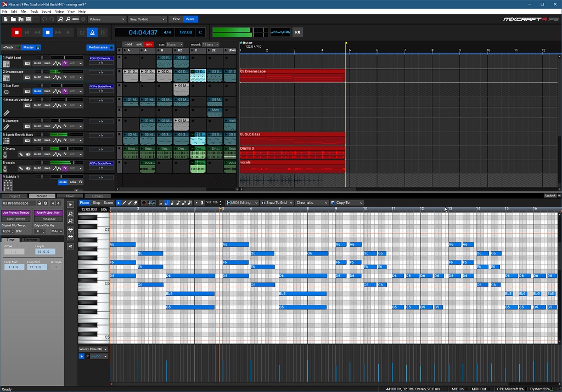Add an effect with +fx on the Drums track
Screen dimensions: 562x392
pyautogui.click(x=101, y=150)
